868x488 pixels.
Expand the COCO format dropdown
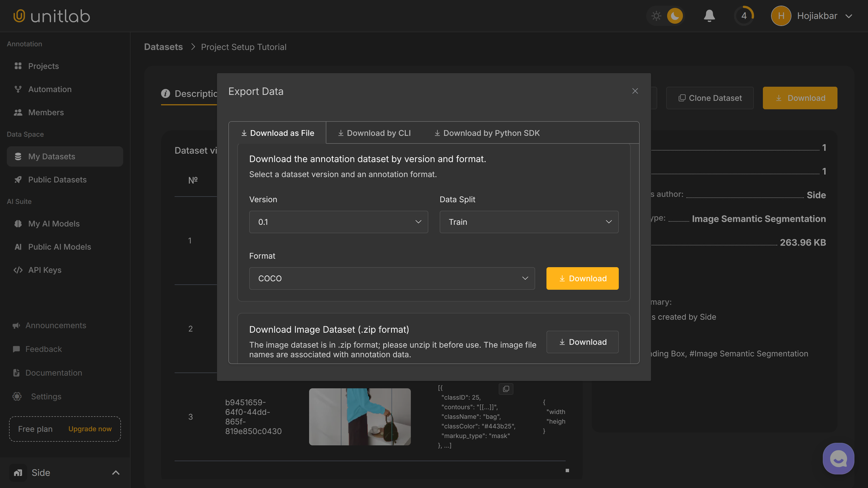[x=391, y=278]
